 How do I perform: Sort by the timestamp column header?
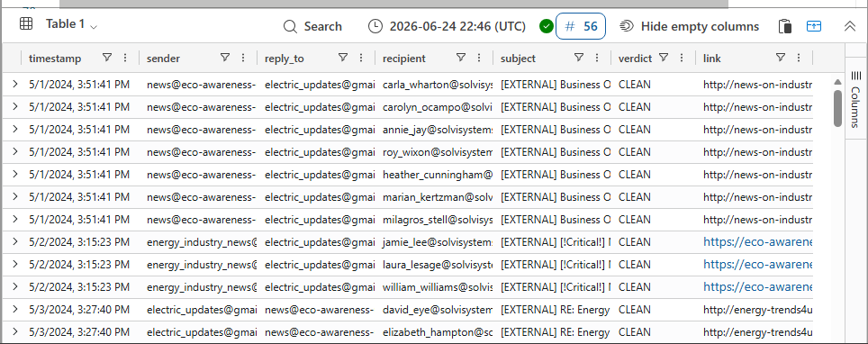(x=55, y=59)
